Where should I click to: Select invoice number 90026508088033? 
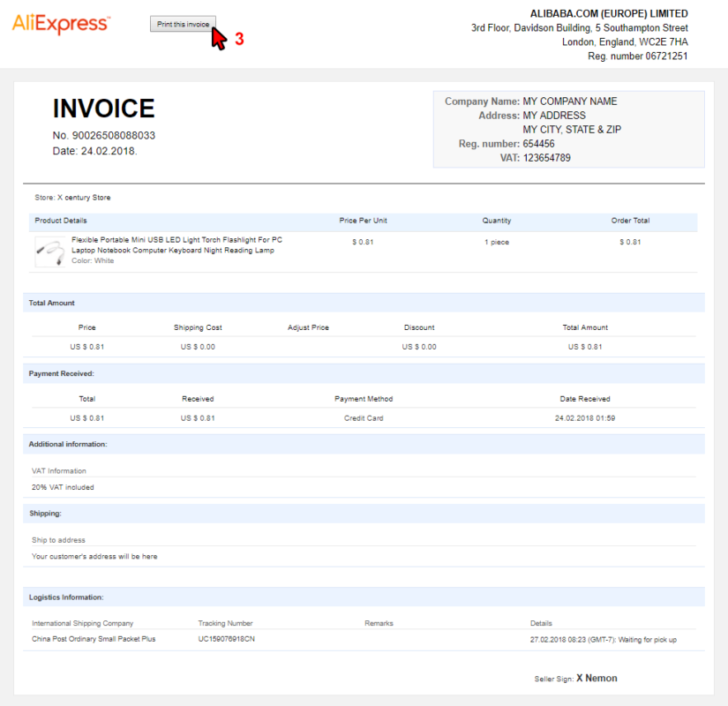tap(114, 135)
